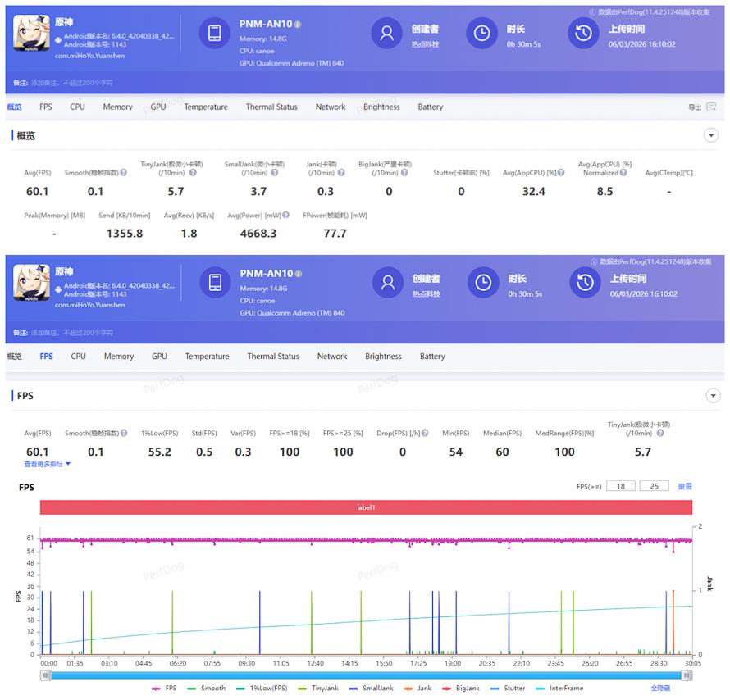Click help icon beside Avg(Power) [mW]
The image size is (730, 700).
(x=286, y=216)
